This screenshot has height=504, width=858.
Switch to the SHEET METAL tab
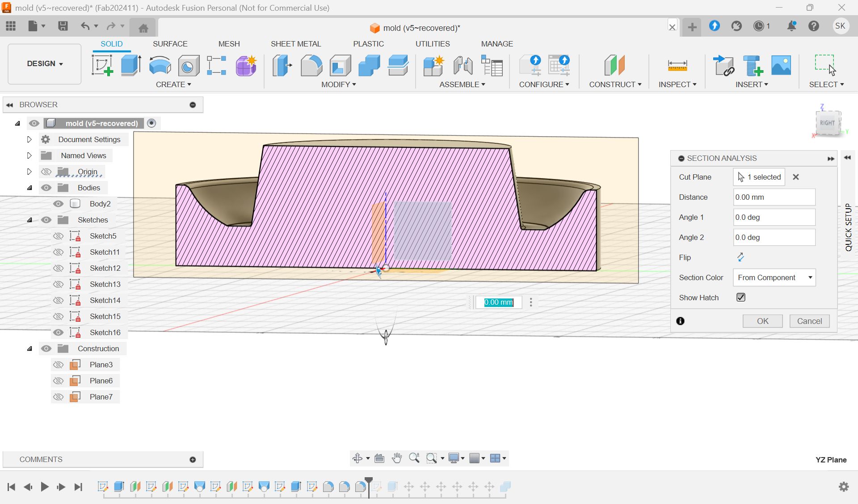click(x=296, y=44)
